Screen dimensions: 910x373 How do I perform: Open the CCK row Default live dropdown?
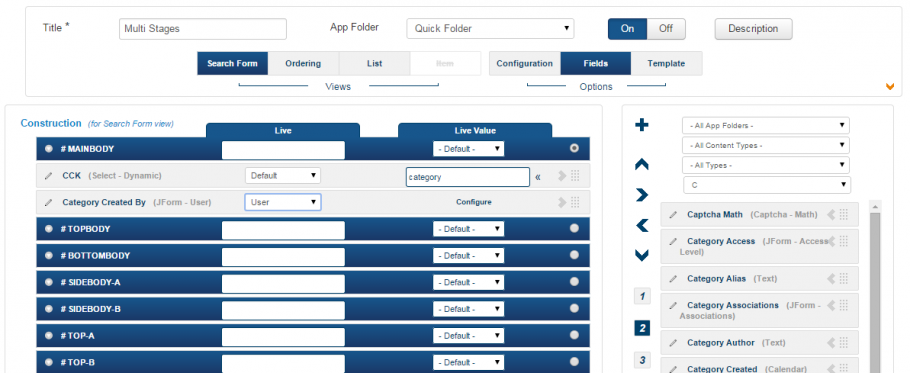click(283, 175)
